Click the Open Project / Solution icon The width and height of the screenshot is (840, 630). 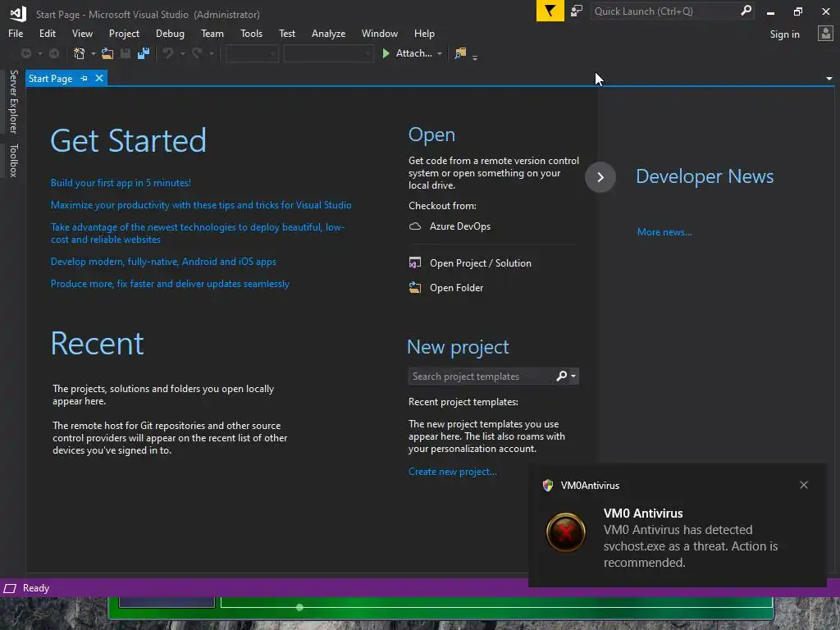point(415,263)
